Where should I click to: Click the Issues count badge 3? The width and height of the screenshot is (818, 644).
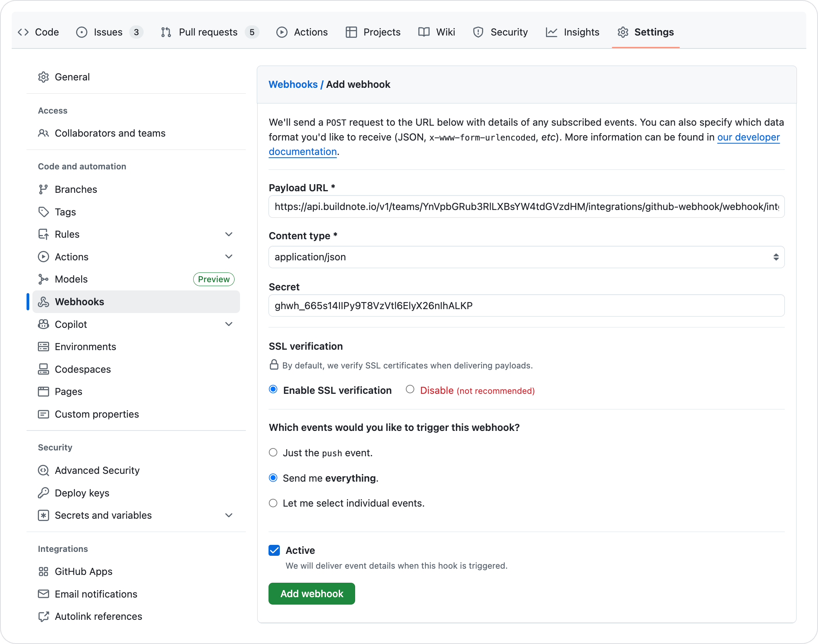click(136, 32)
